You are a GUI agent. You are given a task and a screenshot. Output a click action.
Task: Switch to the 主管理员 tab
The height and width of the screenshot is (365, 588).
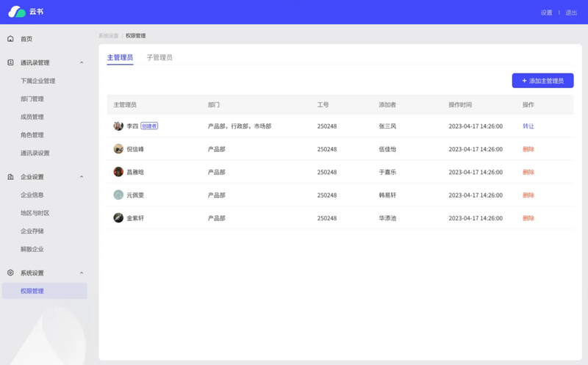[x=120, y=57]
